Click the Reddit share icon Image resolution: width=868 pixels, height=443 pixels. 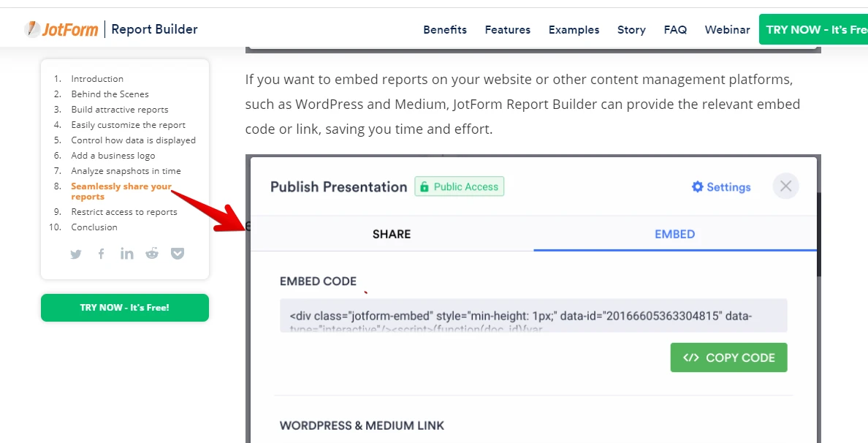pyautogui.click(x=152, y=254)
